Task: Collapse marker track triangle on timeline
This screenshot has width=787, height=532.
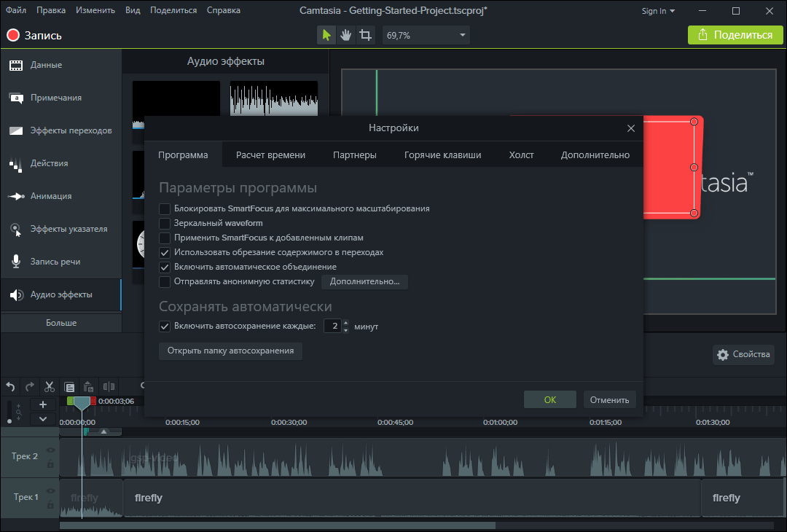Action: pos(103,431)
